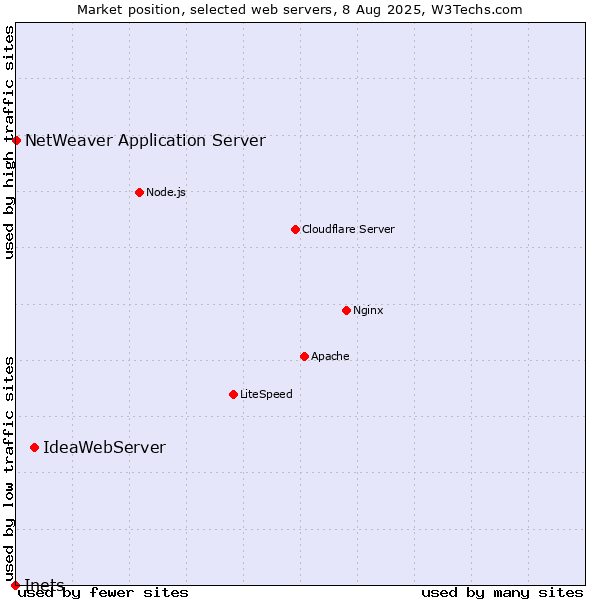Click the Inets red data point
This screenshot has width=600, height=600.
tap(15, 585)
